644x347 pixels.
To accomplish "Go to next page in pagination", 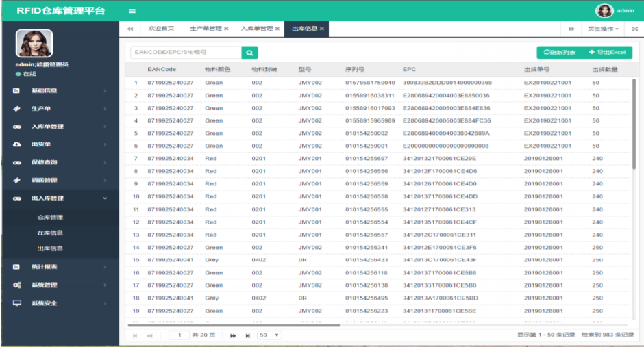I will point(233,335).
